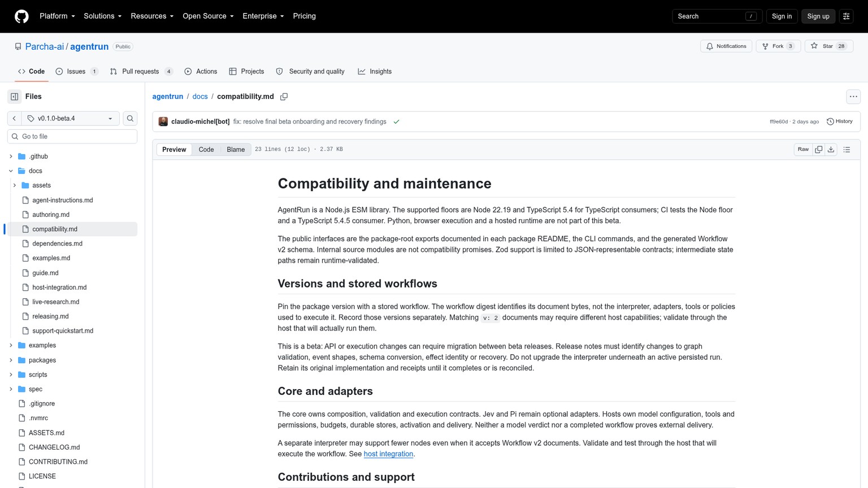
Task: Open the three-dot more file actions menu
Action: (x=853, y=97)
